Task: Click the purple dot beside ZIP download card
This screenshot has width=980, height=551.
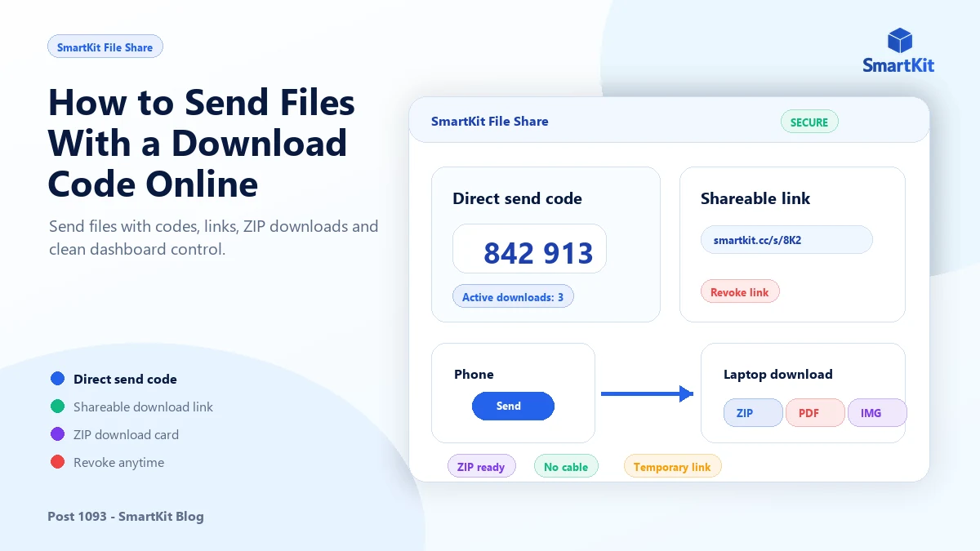Action: coord(57,434)
